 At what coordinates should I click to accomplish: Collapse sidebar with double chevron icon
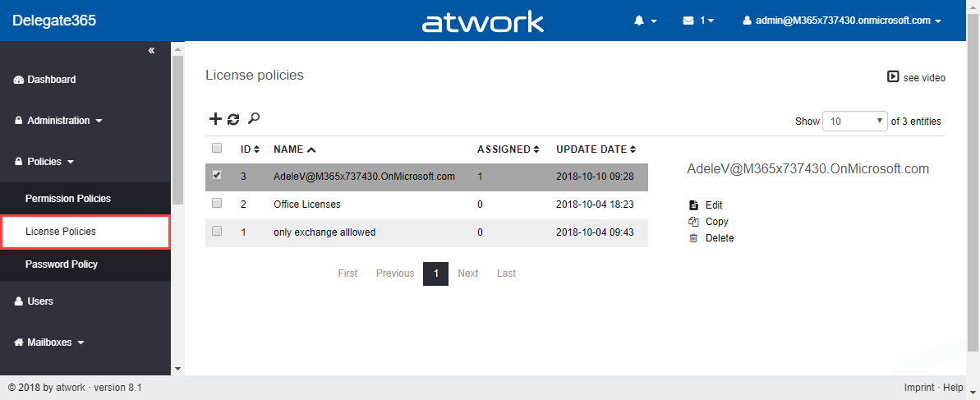pyautogui.click(x=151, y=51)
